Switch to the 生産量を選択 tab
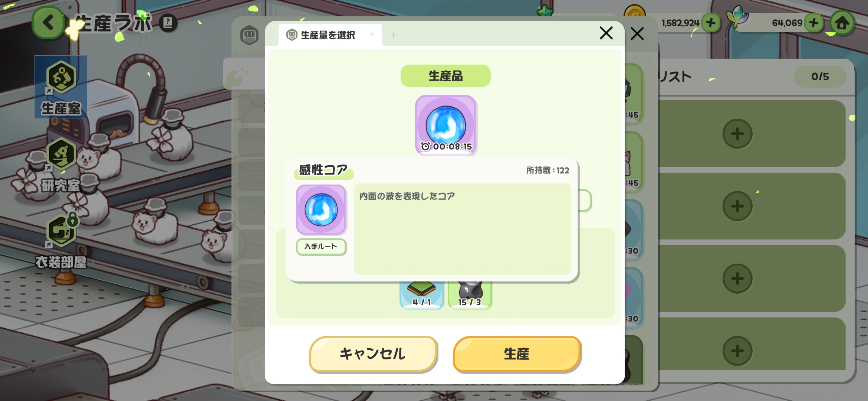The width and height of the screenshot is (868, 401). click(328, 35)
